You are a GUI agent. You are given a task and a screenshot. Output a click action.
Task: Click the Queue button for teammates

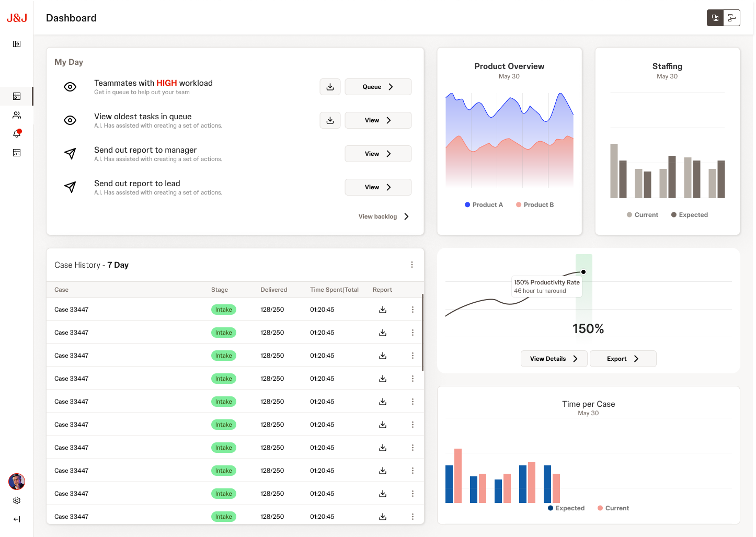point(377,87)
